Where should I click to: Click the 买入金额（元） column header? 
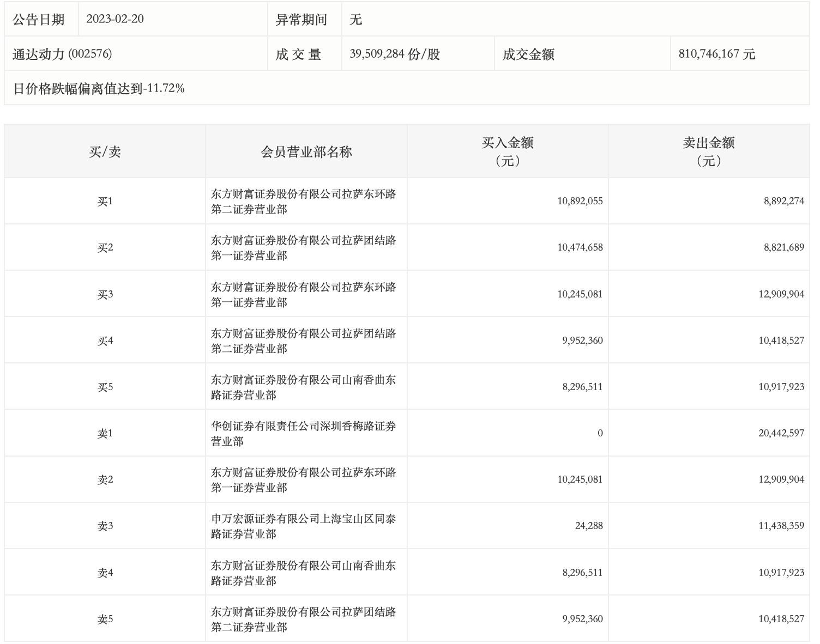tap(508, 151)
